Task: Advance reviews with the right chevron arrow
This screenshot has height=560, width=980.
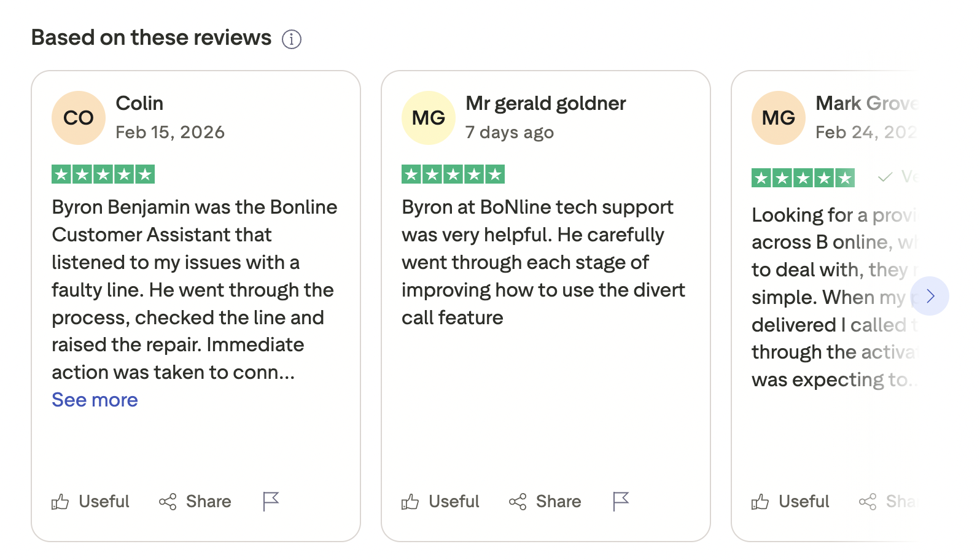Action: [931, 296]
